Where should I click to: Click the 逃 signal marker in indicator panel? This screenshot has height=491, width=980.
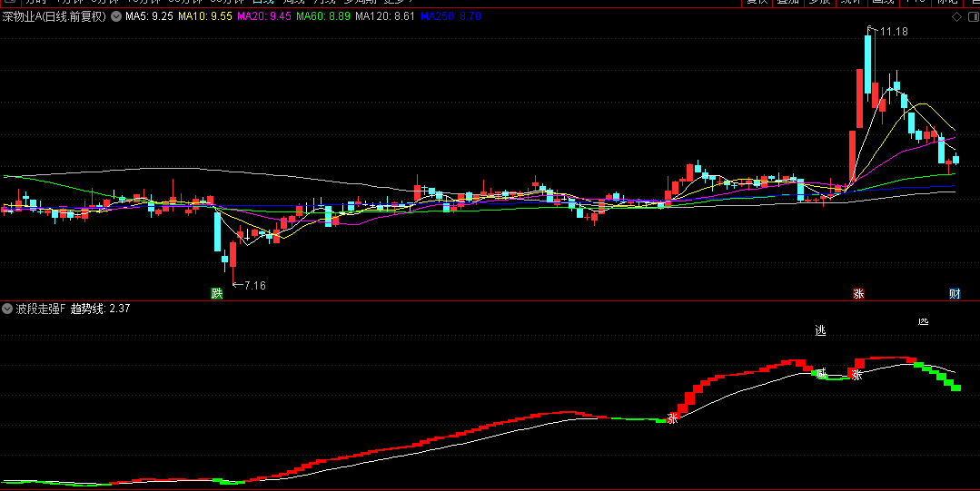[821, 330]
